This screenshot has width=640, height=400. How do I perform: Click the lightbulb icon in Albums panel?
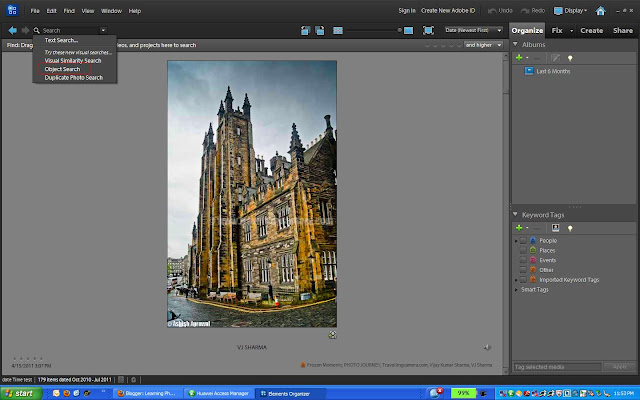coord(570,58)
